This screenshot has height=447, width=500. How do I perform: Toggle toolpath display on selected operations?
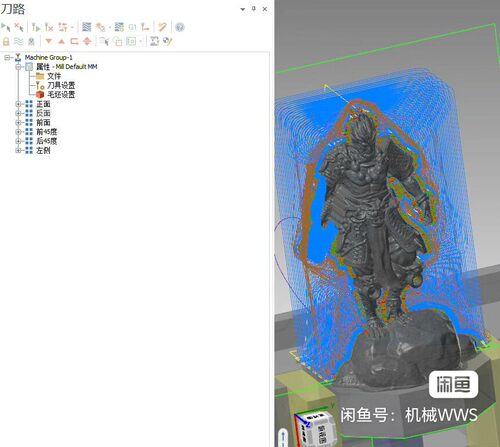point(19,41)
